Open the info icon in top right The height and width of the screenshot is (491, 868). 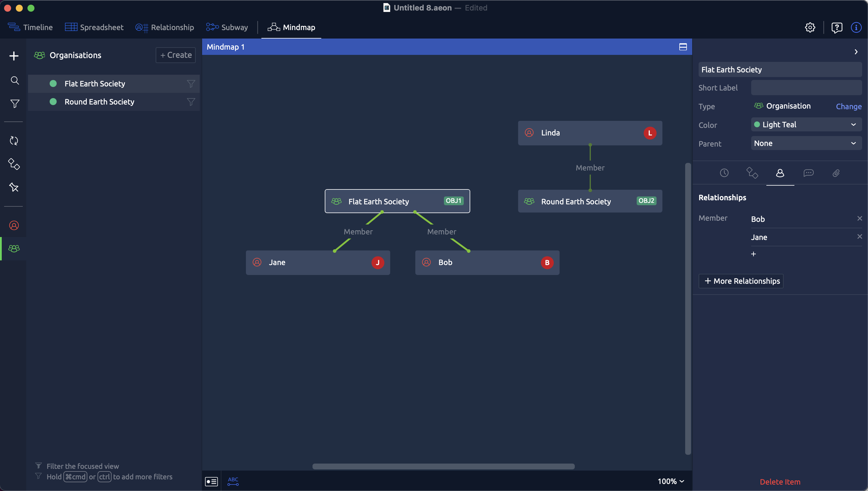pyautogui.click(x=856, y=27)
